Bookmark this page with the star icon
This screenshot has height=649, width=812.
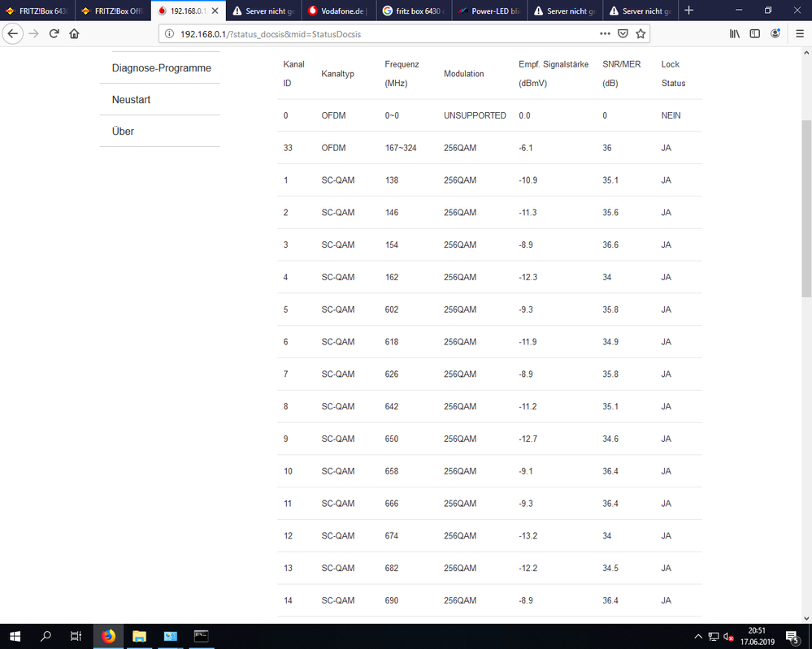(640, 35)
